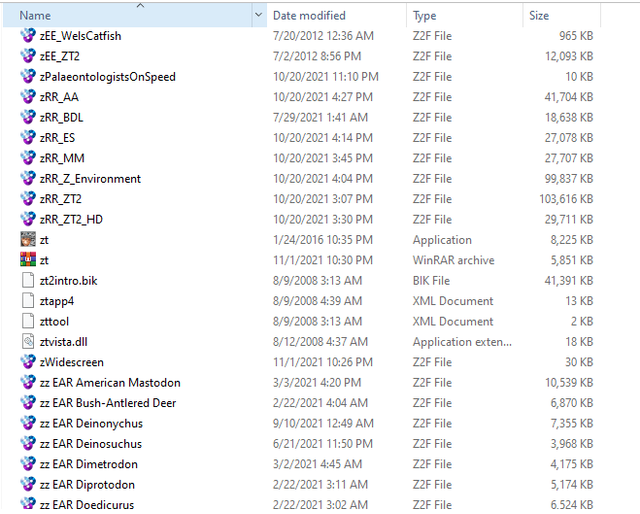Sort by the Date modified column header
Viewport: 640px width, 514px height.
point(337,16)
